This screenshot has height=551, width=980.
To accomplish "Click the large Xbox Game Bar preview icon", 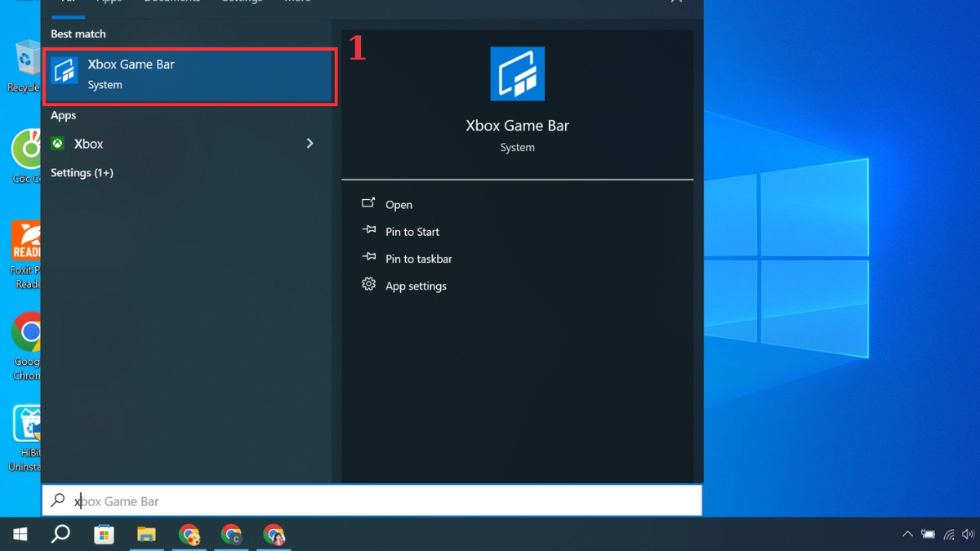I will point(517,73).
